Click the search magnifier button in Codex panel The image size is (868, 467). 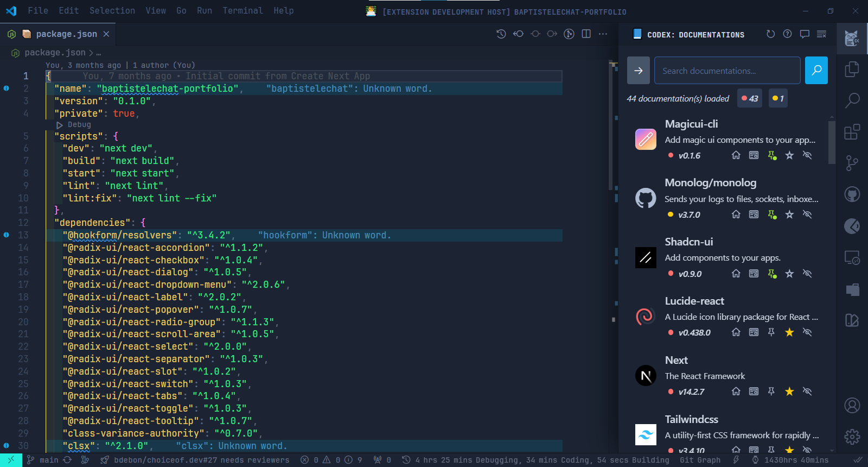pos(816,70)
